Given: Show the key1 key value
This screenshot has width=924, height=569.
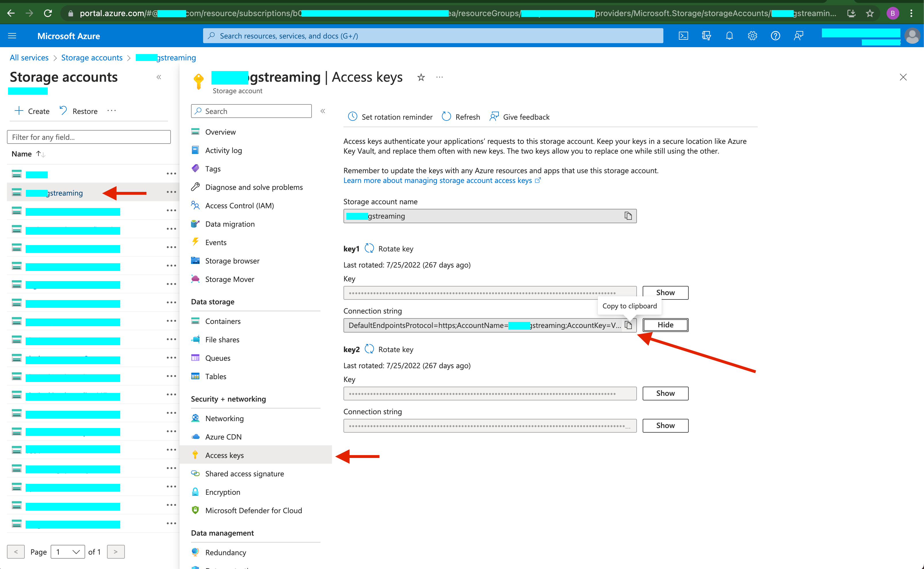Looking at the screenshot, I should pyautogui.click(x=665, y=292).
